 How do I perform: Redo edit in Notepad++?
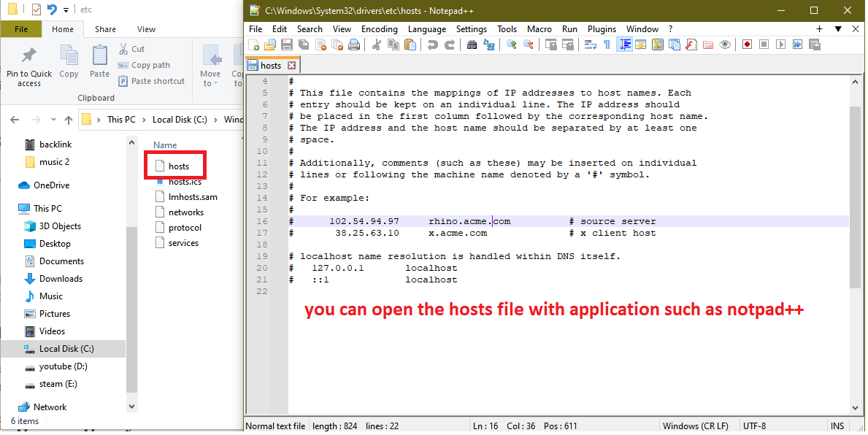(450, 45)
